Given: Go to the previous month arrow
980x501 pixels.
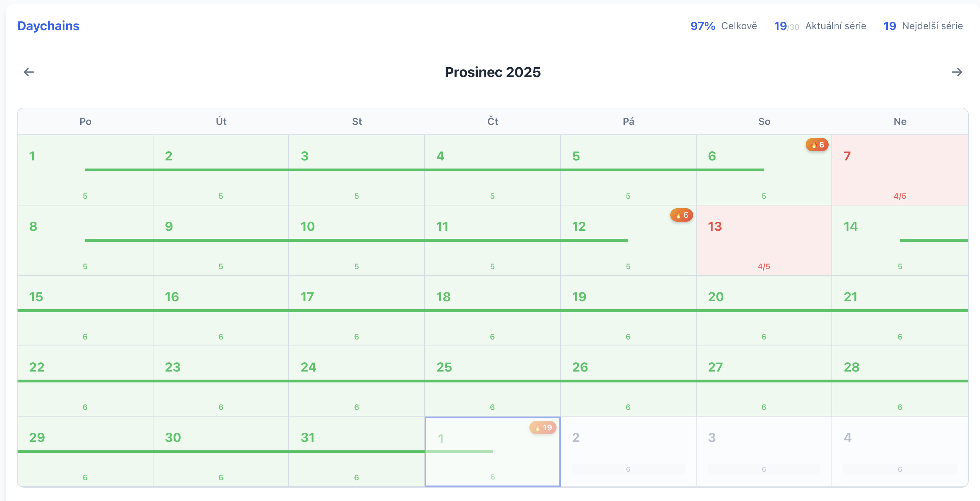Looking at the screenshot, I should tap(29, 72).
